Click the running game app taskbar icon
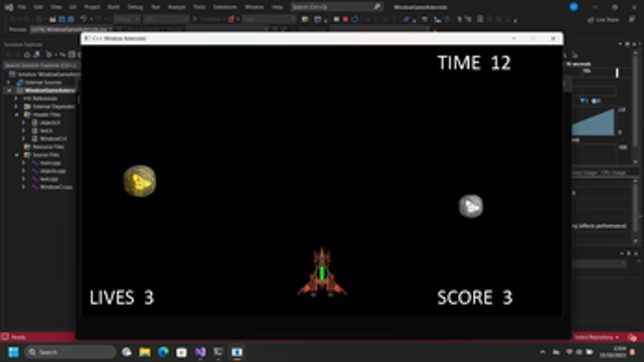The width and height of the screenshot is (644, 362). pyautogui.click(x=237, y=352)
